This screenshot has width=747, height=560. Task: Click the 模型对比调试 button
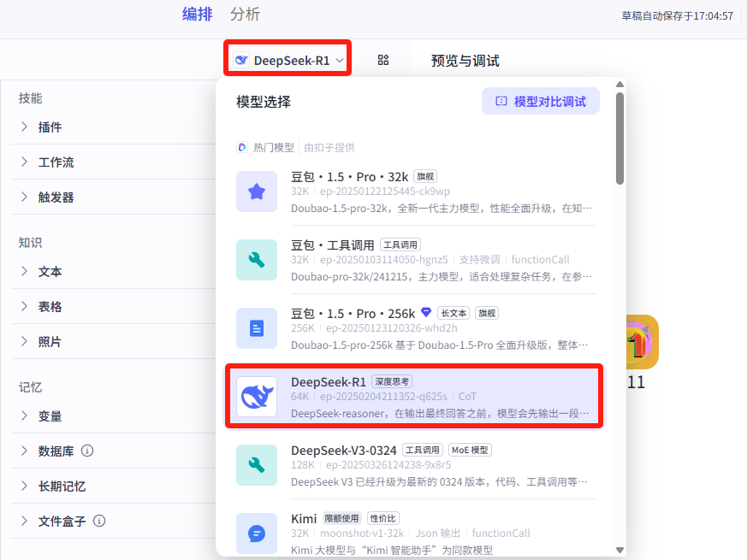[x=541, y=101]
